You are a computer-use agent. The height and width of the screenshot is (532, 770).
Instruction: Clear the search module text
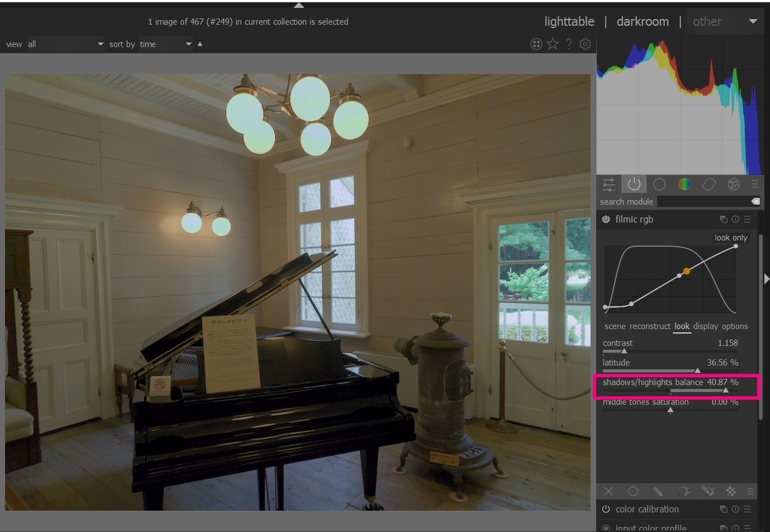(x=755, y=202)
